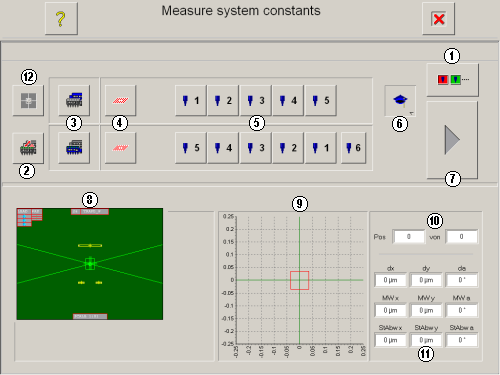This screenshot has height=375, width=500.
Task: Click the dx value field
Action: [x=390, y=280]
